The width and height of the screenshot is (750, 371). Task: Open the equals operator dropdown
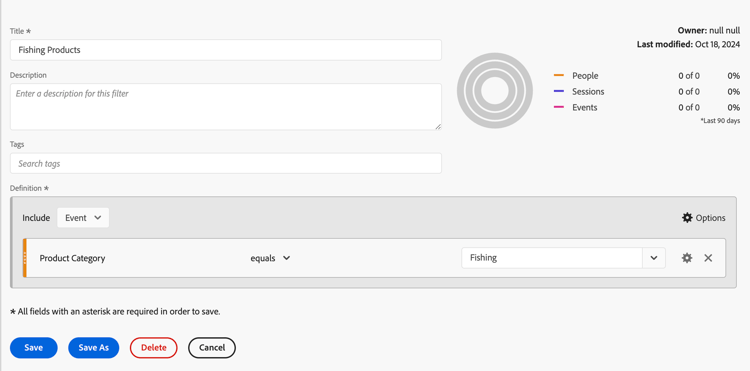click(x=270, y=258)
